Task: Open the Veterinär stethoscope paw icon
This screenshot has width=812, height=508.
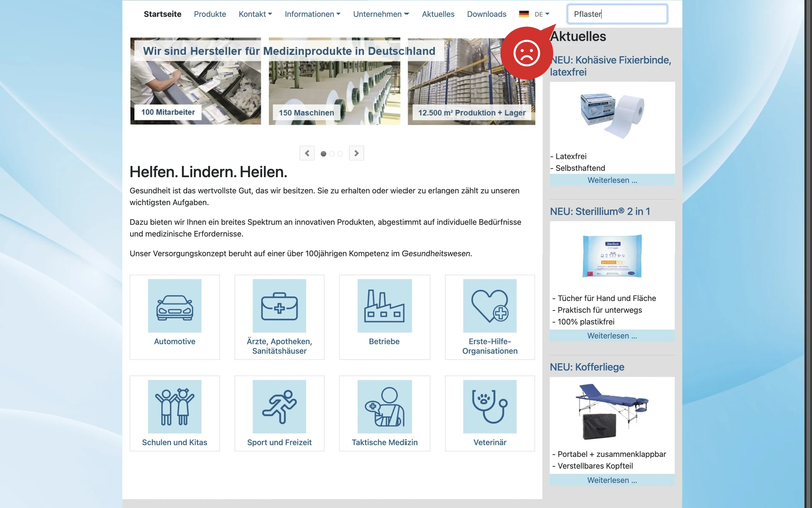Action: [489, 406]
